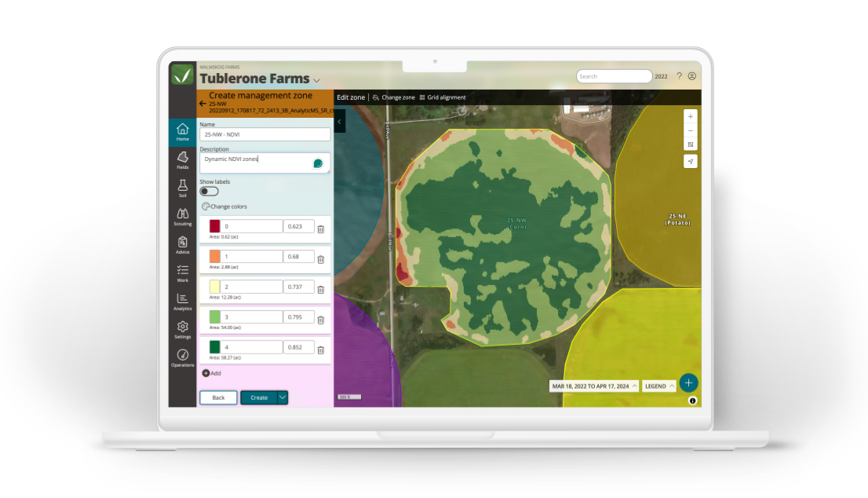This screenshot has height=498, width=868.
Task: Edit threshold value 0.795
Action: click(298, 317)
